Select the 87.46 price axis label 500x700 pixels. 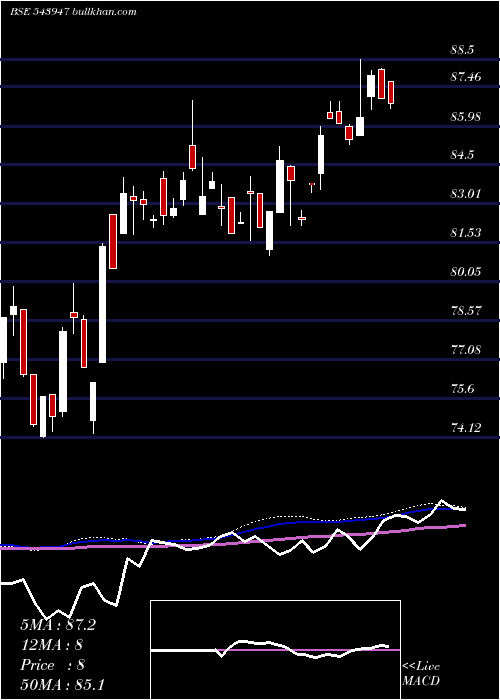point(466,77)
